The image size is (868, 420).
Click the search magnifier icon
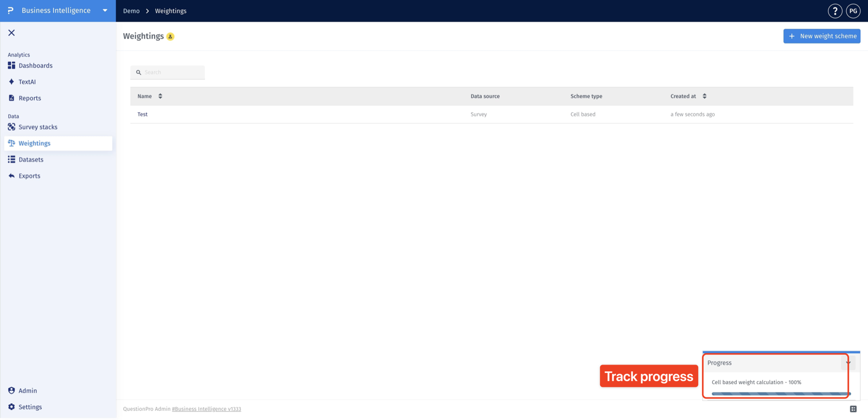pyautogui.click(x=138, y=72)
